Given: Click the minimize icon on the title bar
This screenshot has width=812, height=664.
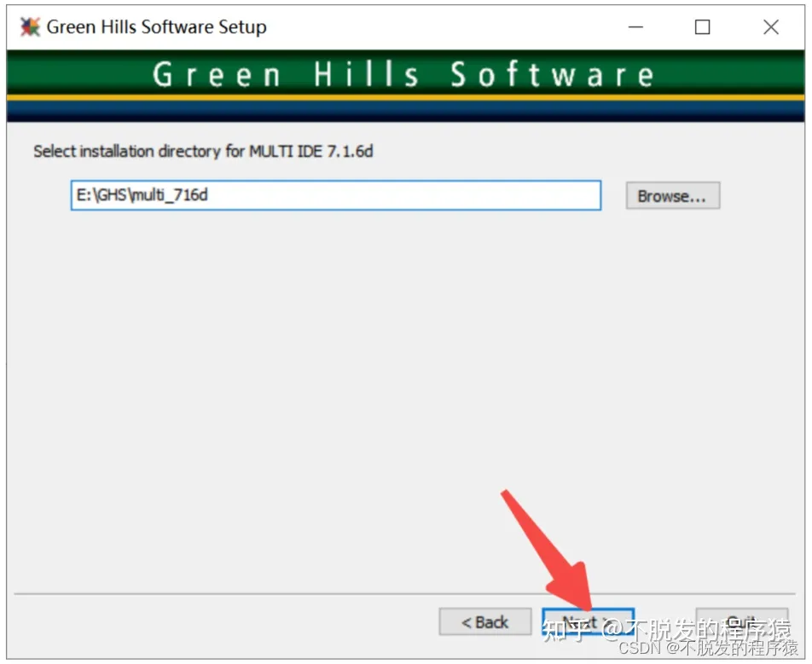Looking at the screenshot, I should pos(635,26).
